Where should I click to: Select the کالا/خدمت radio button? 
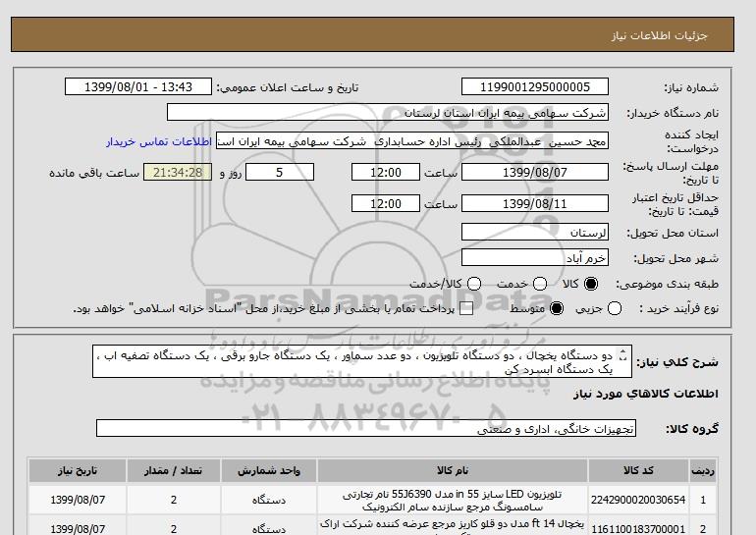point(474,284)
